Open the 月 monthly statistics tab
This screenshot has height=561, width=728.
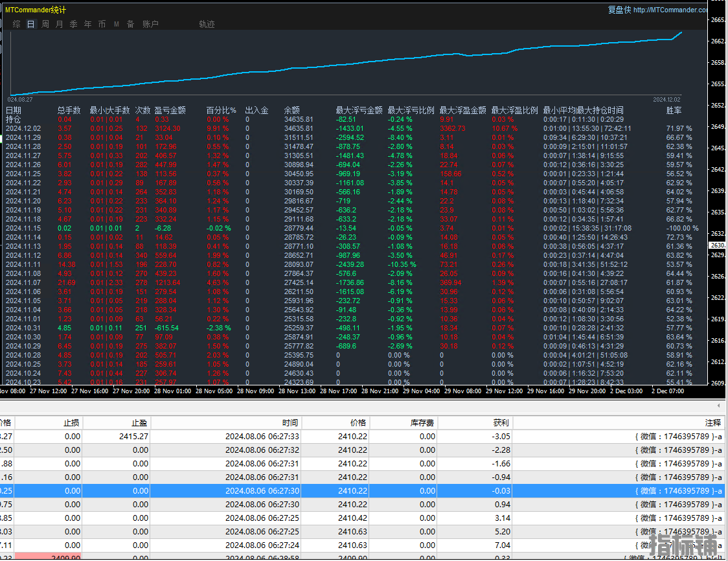point(60,24)
